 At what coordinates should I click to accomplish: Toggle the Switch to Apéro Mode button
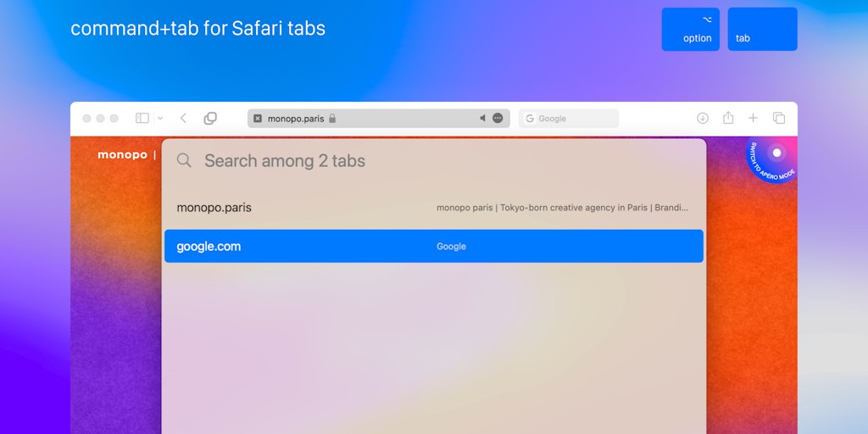point(771,158)
